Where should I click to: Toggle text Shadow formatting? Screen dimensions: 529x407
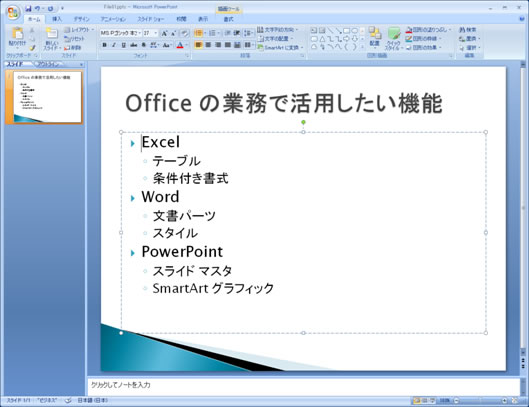pyautogui.click(x=144, y=45)
